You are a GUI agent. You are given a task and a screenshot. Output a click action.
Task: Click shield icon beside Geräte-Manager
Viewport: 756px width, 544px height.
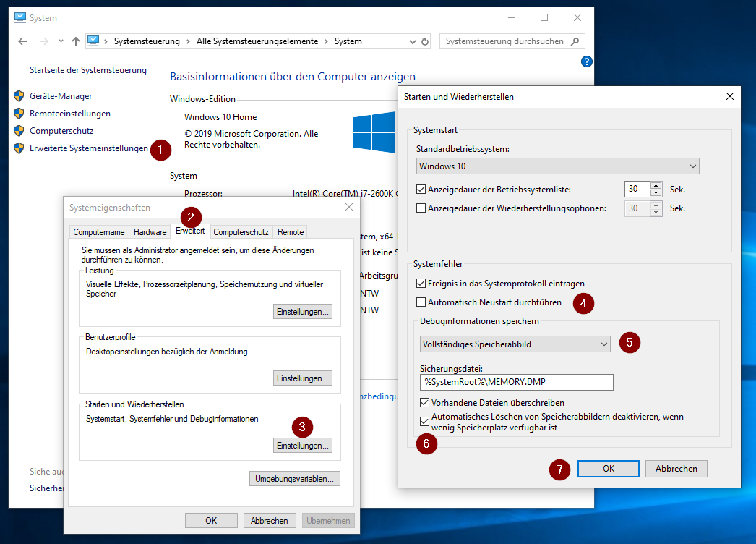click(x=19, y=96)
